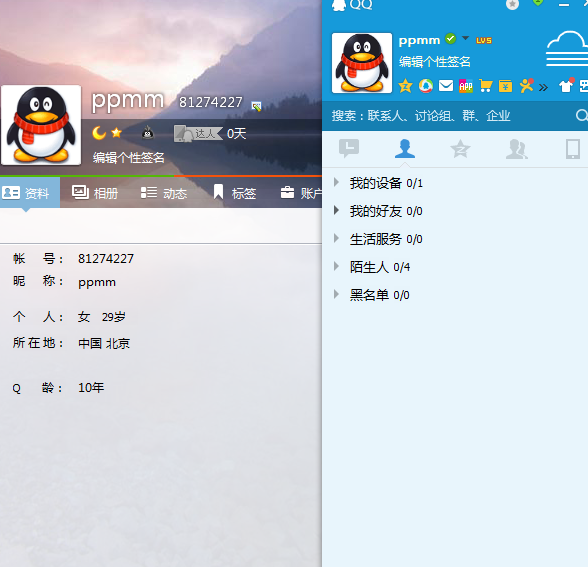Click the 29岁 age value
Viewport: 588px width, 567px height.
click(113, 317)
